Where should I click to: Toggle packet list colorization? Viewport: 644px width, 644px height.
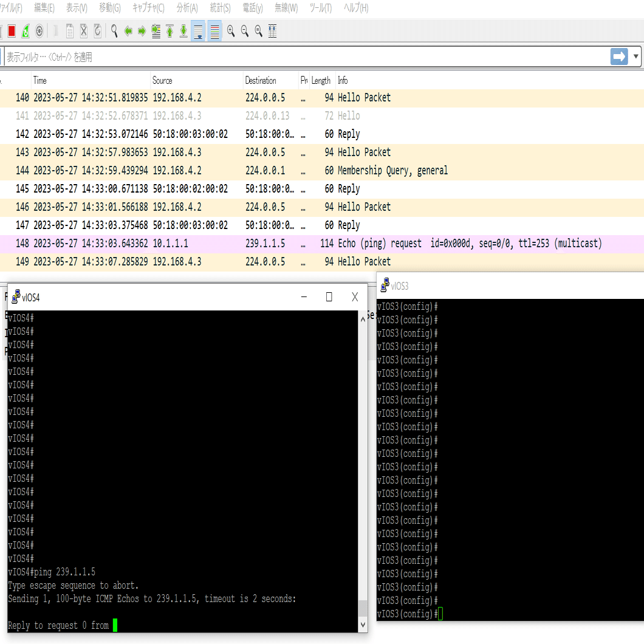(214, 31)
